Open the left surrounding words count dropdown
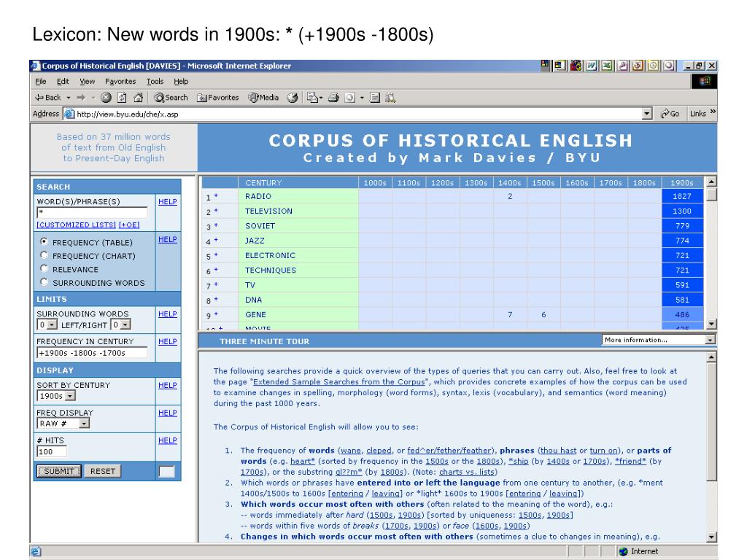This screenshot has height=560, width=747. pos(52,324)
